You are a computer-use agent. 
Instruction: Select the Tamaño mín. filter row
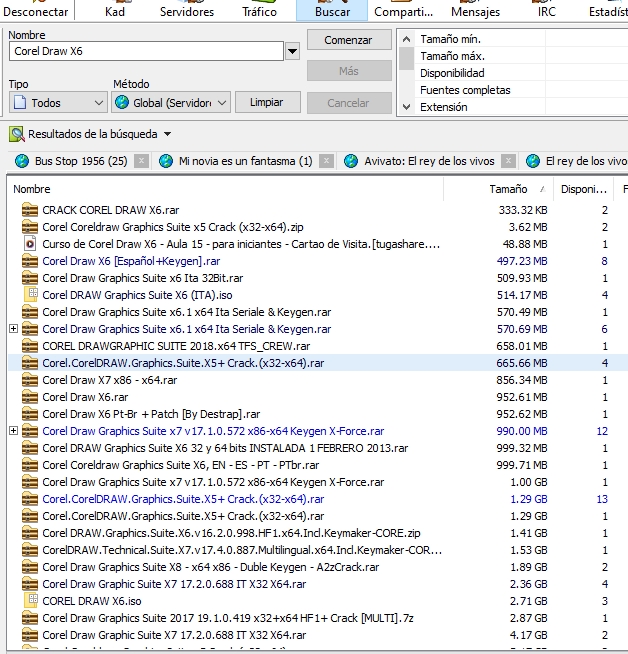tap(523, 39)
